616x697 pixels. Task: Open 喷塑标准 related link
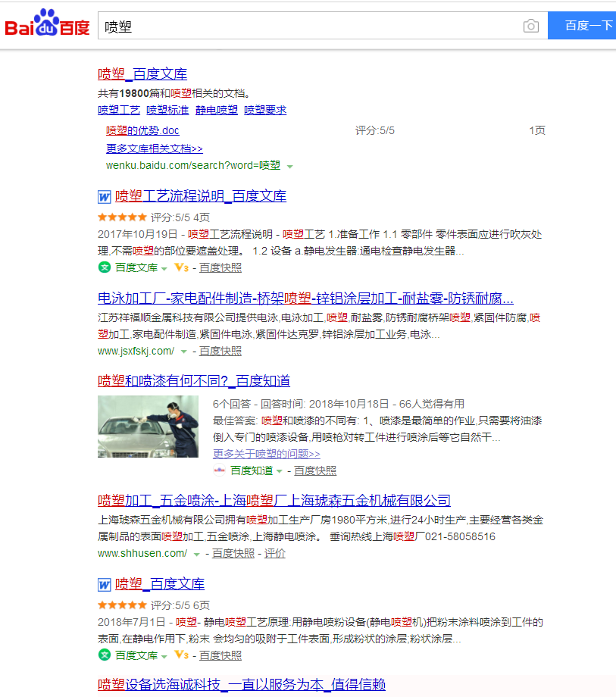click(167, 110)
